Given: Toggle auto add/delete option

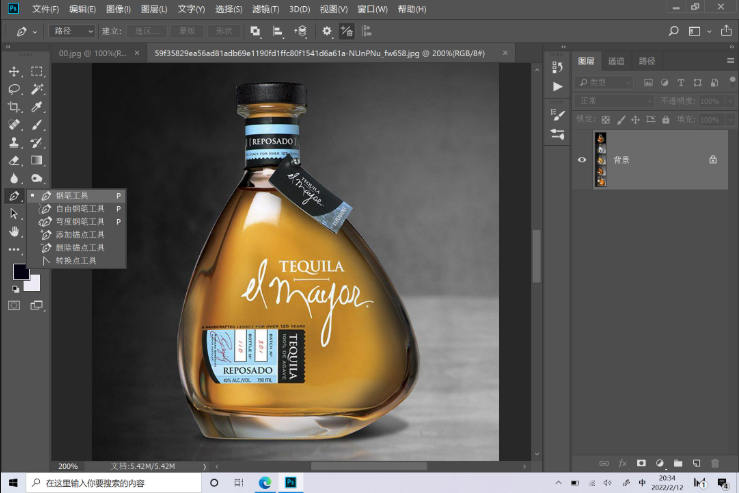Looking at the screenshot, I should [347, 31].
